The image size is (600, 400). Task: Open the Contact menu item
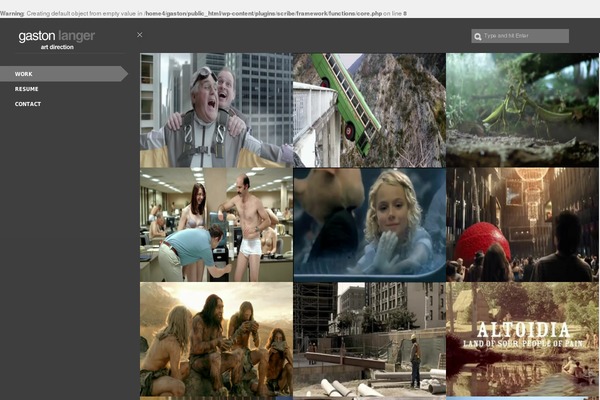tap(28, 104)
